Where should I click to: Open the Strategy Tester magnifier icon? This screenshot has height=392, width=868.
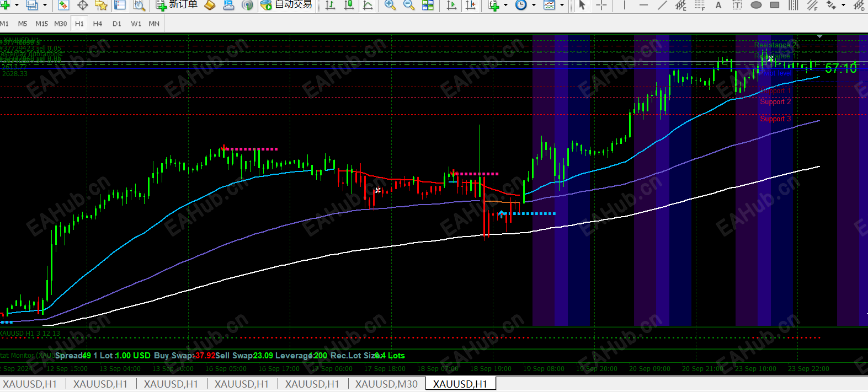[x=139, y=5]
